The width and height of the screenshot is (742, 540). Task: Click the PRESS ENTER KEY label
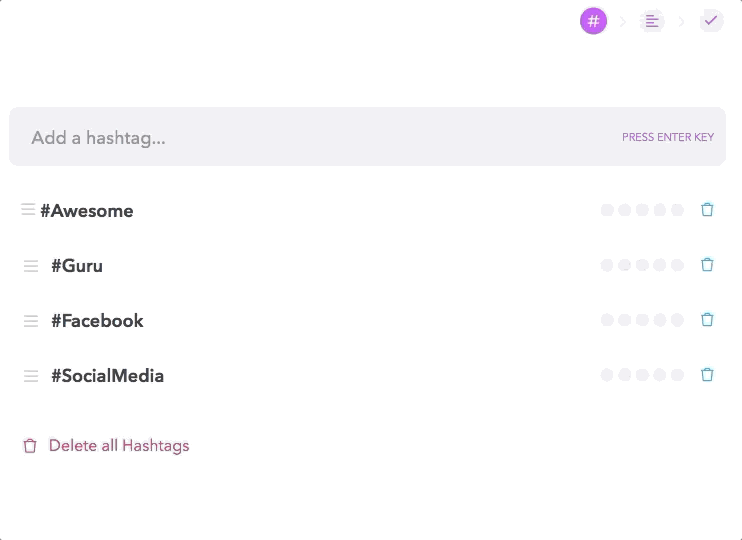pyautogui.click(x=668, y=137)
